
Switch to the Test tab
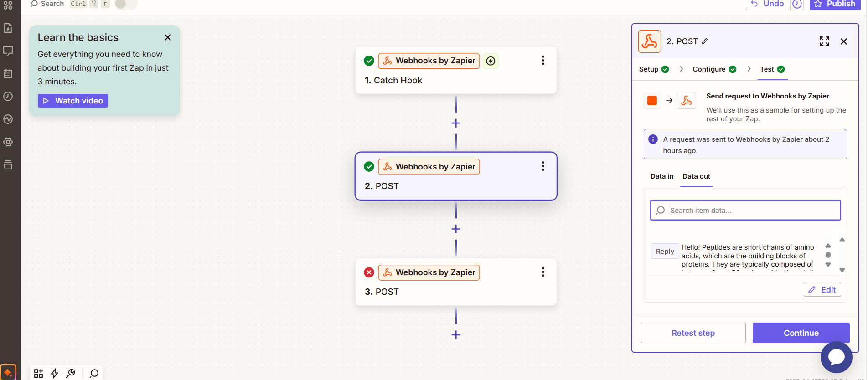(x=772, y=69)
